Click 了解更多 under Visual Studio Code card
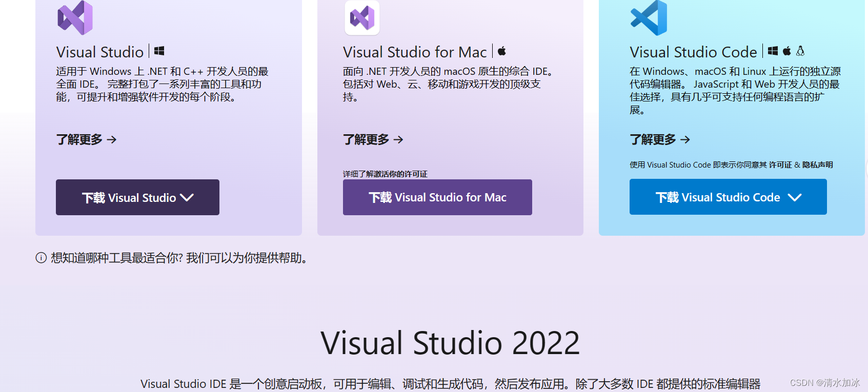868x392 pixels. point(660,139)
